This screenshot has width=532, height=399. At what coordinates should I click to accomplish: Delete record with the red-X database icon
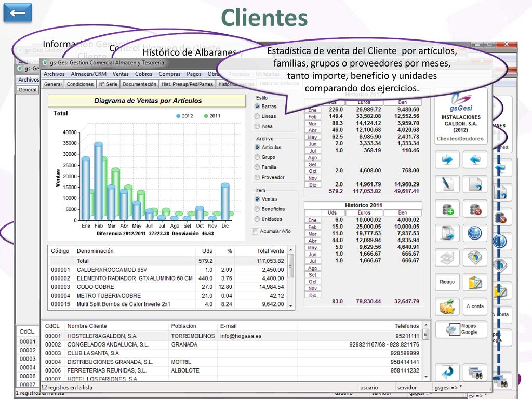click(x=475, y=209)
